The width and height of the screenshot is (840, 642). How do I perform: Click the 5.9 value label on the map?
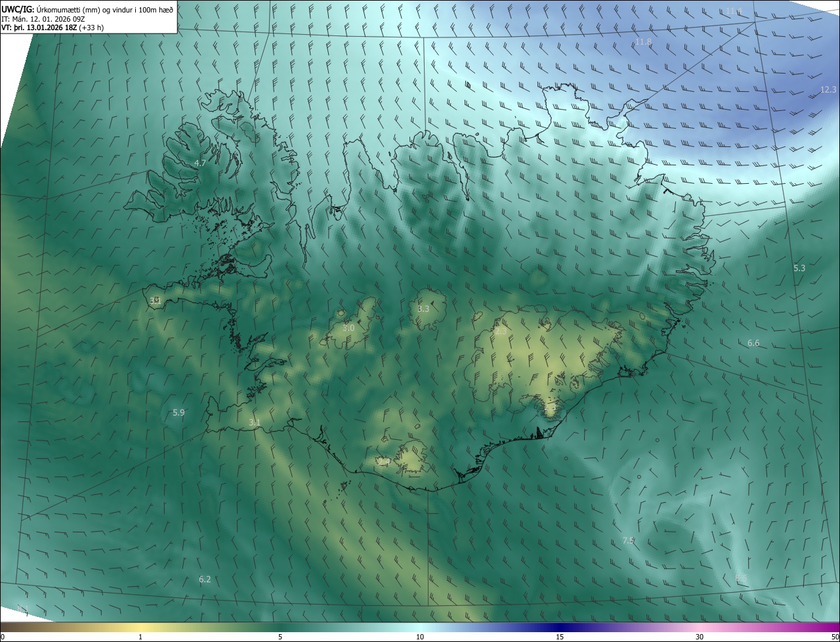178,412
